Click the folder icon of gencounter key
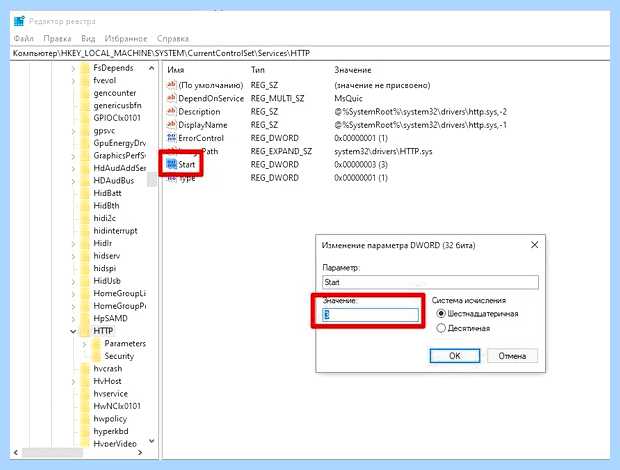This screenshot has width=620, height=470. [85, 93]
